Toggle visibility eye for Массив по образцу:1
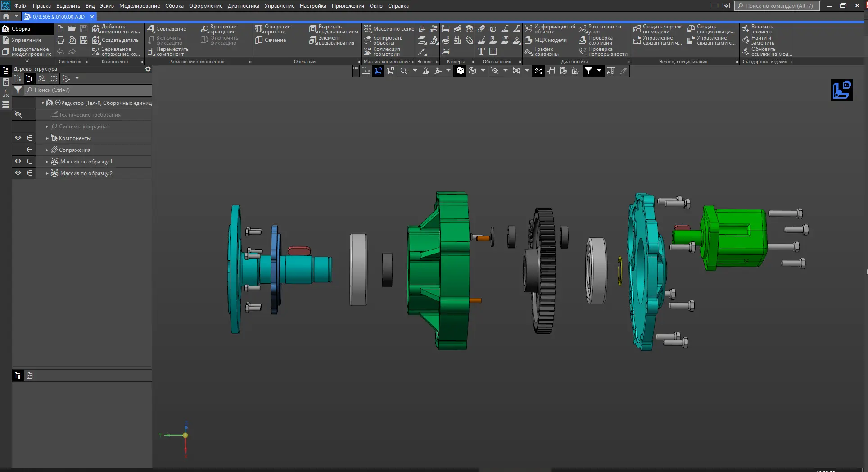The height and width of the screenshot is (472, 868). pos(18,161)
